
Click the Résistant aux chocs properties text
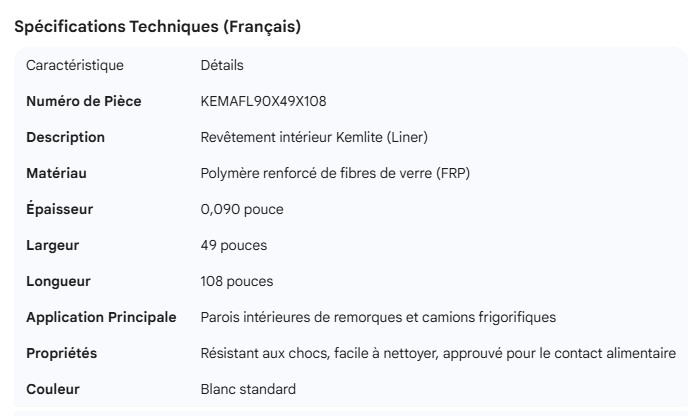[438, 353]
